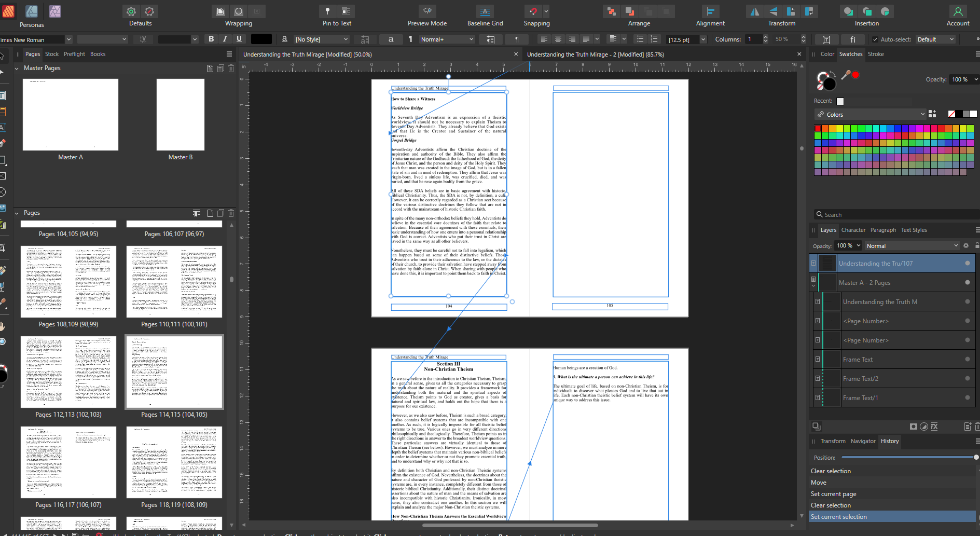This screenshot has width=980, height=536.
Task: Select Pages 108,109 spread thumbnail
Action: (68, 282)
